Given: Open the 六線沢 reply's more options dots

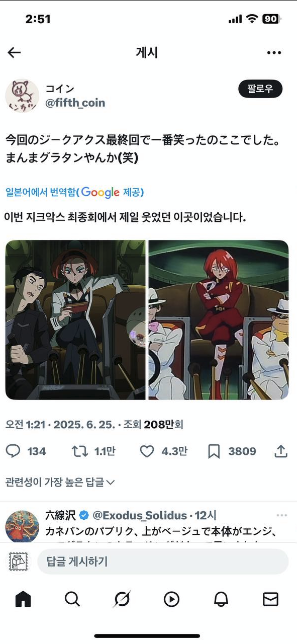Looking at the screenshot, I should click(x=282, y=515).
